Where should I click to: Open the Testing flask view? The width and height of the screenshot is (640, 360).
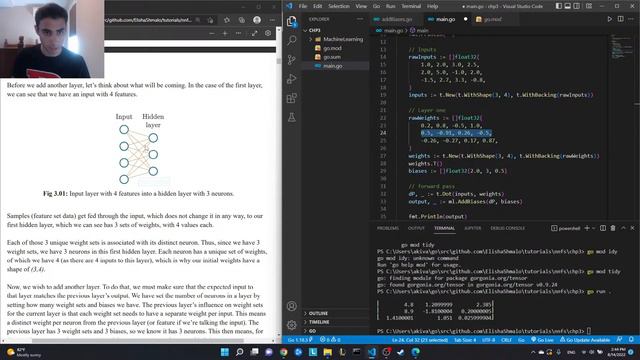click(x=291, y=118)
